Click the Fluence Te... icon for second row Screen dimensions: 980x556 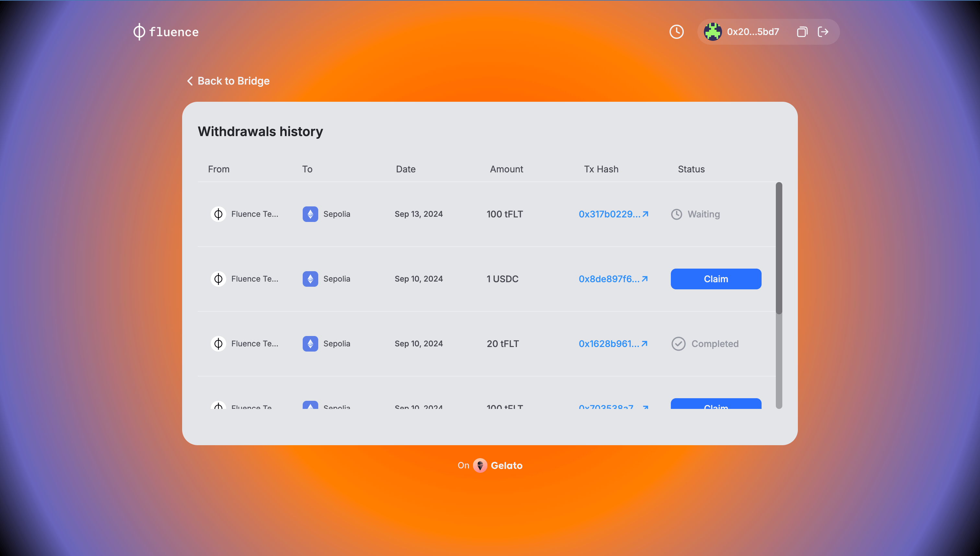tap(218, 279)
